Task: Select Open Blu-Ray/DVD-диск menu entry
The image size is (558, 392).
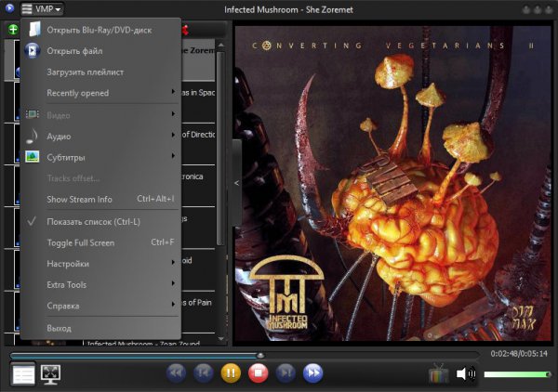Action: click(x=100, y=31)
